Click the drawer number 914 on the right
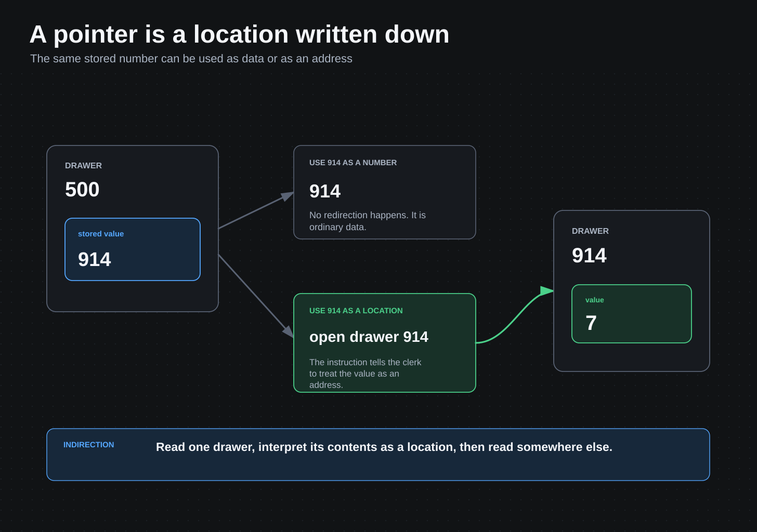Screen dimensions: 757x532 coord(589,256)
